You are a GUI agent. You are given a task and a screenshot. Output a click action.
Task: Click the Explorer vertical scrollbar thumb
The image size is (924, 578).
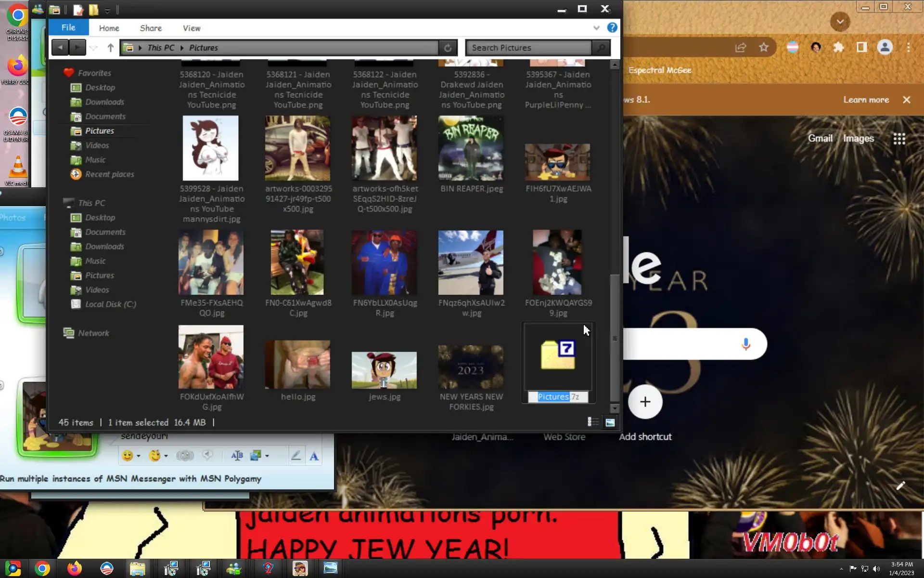[x=615, y=337]
